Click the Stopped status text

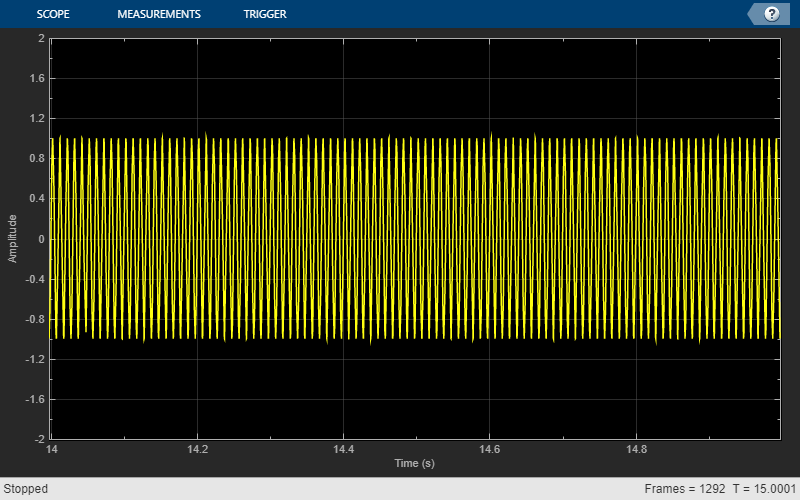pyautogui.click(x=26, y=490)
